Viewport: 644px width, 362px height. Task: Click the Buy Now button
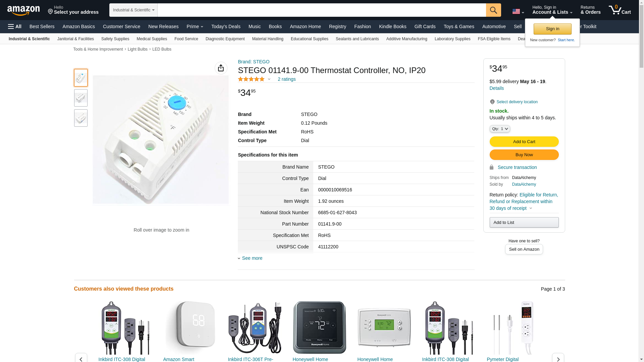point(524,155)
